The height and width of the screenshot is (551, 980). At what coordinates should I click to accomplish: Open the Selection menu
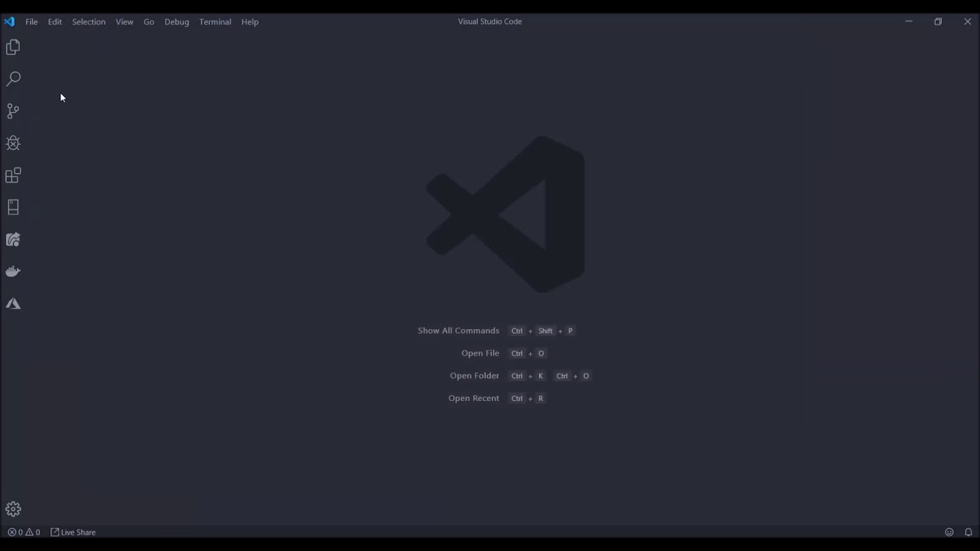point(89,21)
